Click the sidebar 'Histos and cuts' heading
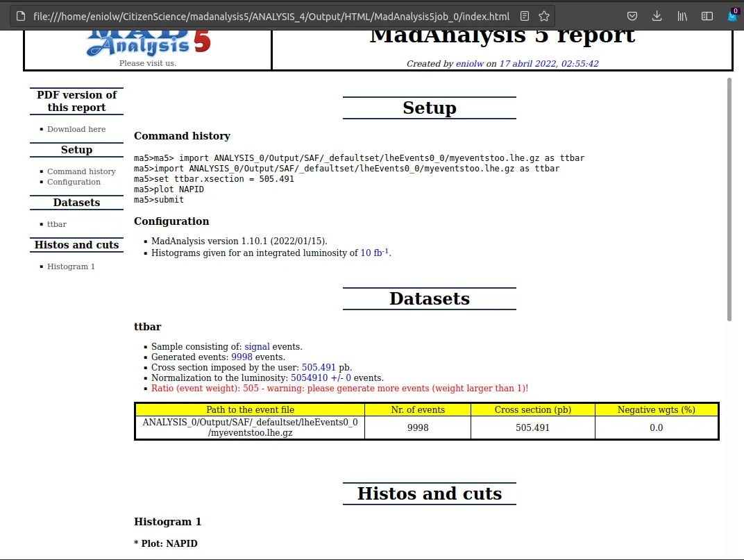The image size is (744, 560). 76,245
